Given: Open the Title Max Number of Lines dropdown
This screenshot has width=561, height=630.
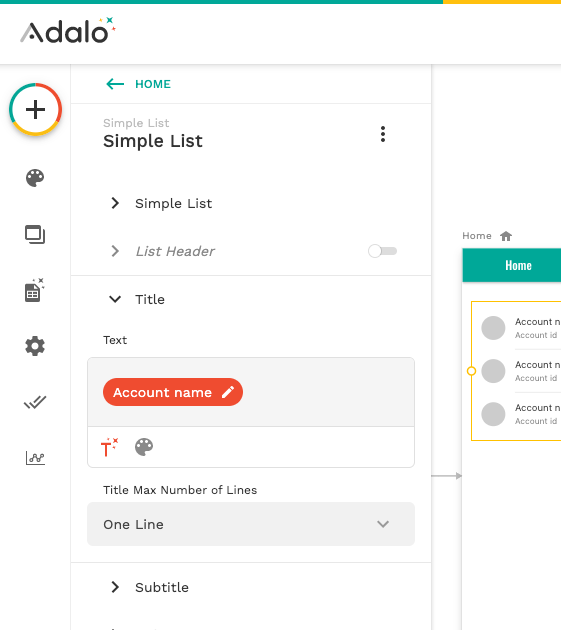Looking at the screenshot, I should 251,524.
